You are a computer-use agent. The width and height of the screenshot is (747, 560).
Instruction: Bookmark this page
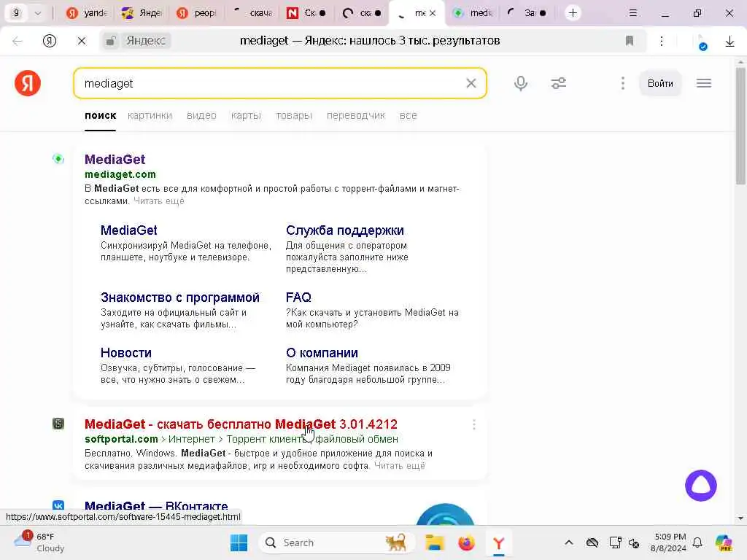(630, 41)
